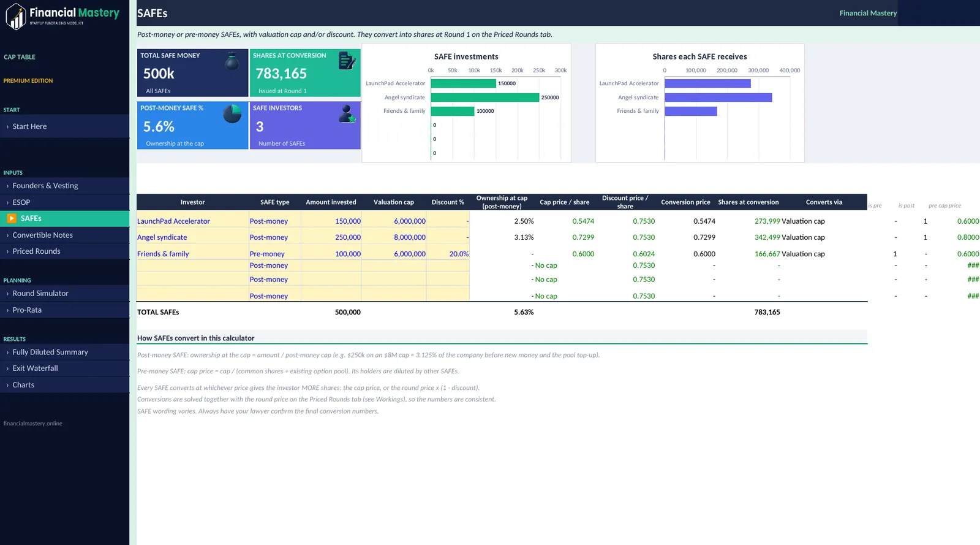Click Angel syndicate amount invested 250,000 cell
980x545 pixels.
(331, 237)
